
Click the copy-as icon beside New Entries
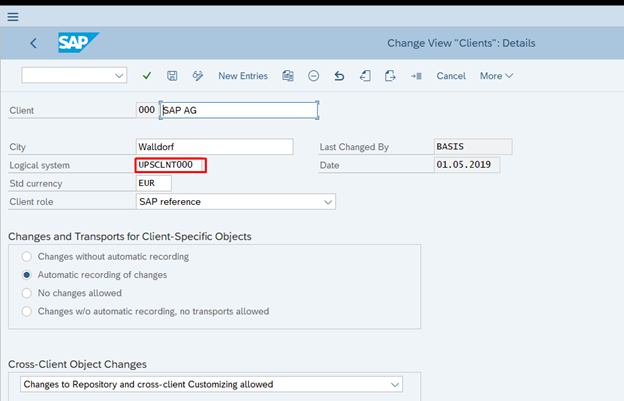coord(288,76)
